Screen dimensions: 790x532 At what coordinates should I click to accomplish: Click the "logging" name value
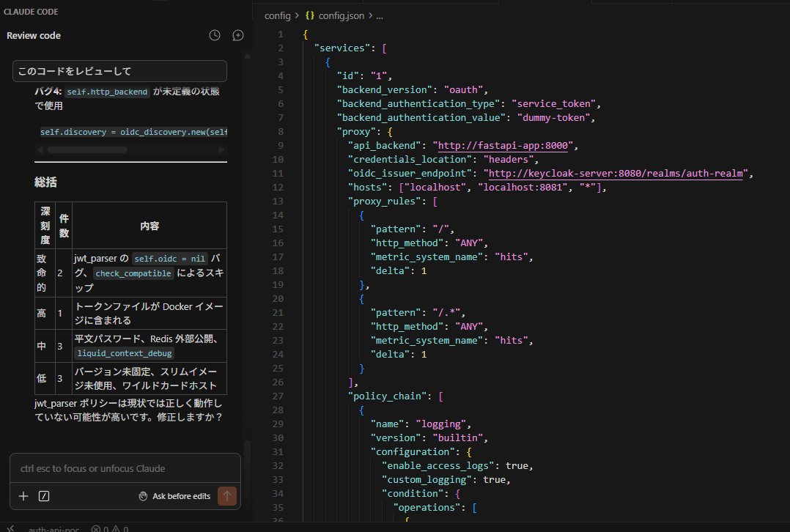coord(441,424)
